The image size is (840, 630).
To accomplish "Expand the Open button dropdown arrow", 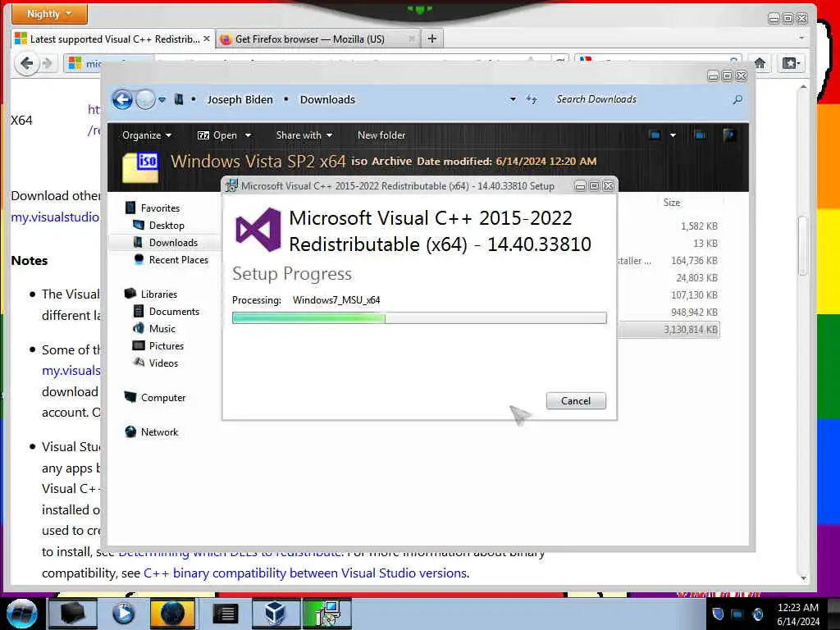I will coord(248,135).
